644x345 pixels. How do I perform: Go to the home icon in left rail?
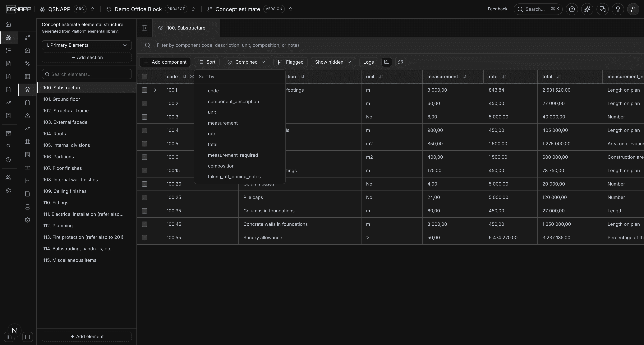[x=8, y=24]
